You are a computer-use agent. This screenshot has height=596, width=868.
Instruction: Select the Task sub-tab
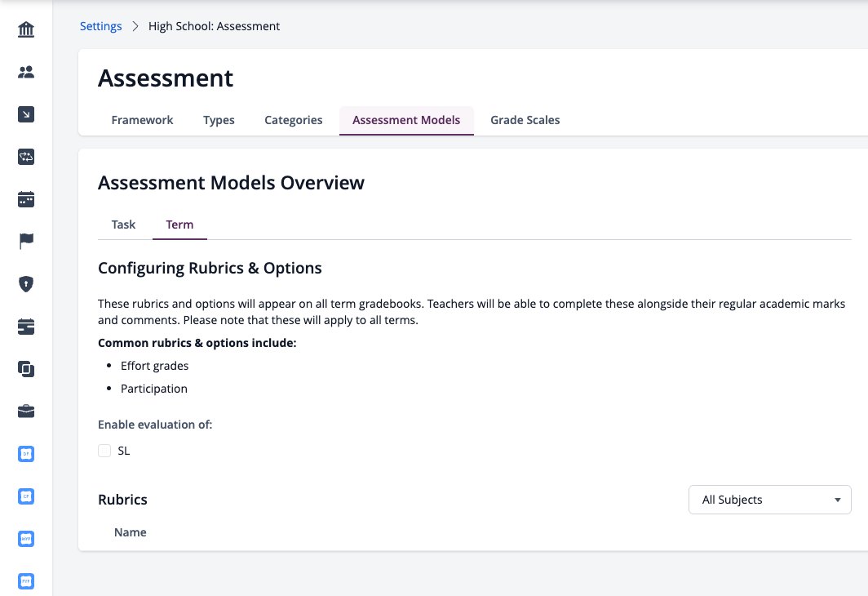(123, 225)
